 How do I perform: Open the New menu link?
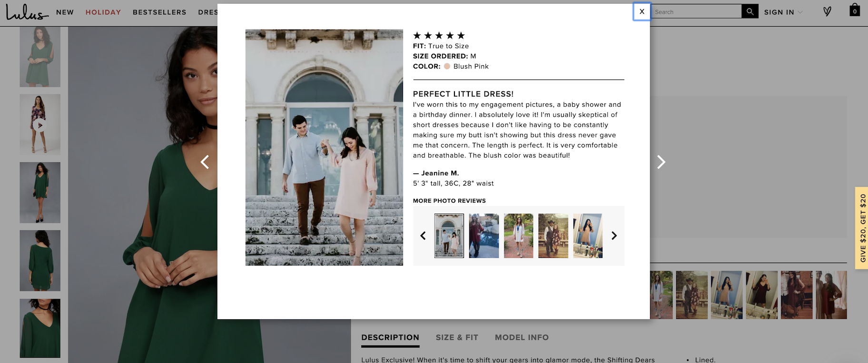tap(65, 12)
